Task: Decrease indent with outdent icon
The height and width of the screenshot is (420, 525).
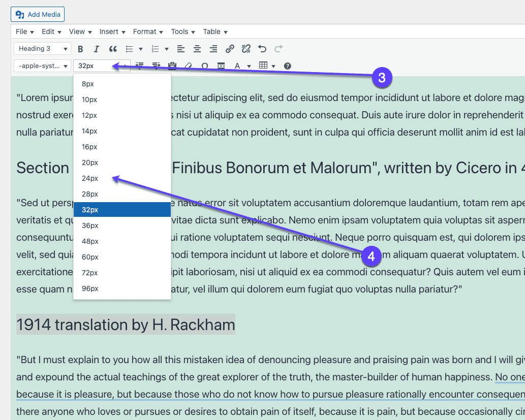Action: click(x=140, y=66)
